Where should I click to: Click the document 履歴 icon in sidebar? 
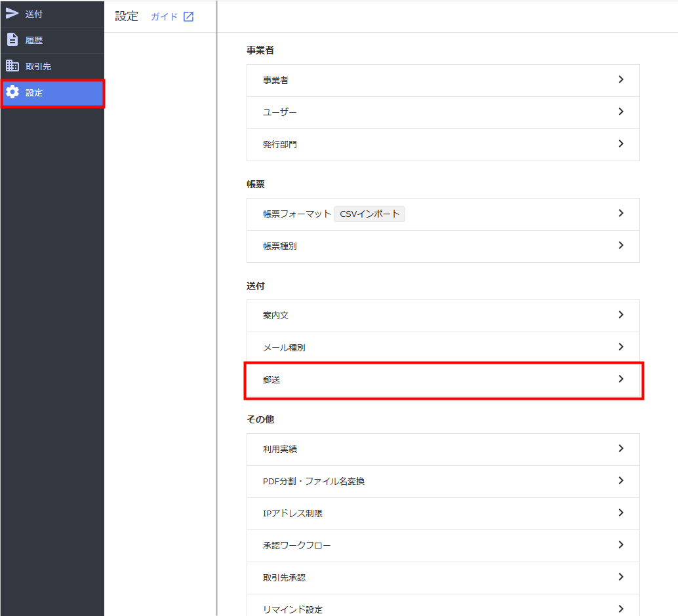[x=12, y=39]
